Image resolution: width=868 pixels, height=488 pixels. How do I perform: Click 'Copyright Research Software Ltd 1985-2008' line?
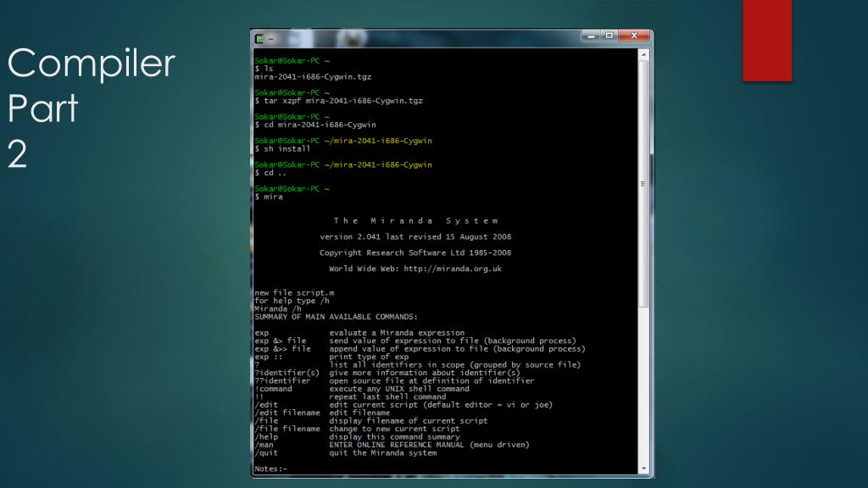(x=415, y=252)
